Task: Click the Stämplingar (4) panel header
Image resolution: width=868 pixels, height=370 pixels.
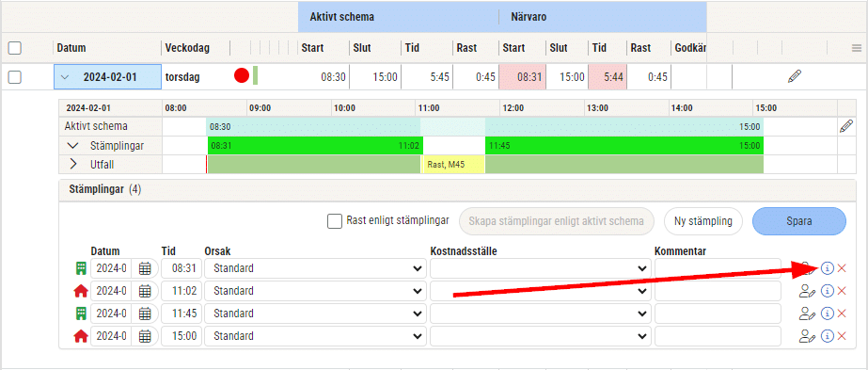Action: (x=457, y=190)
